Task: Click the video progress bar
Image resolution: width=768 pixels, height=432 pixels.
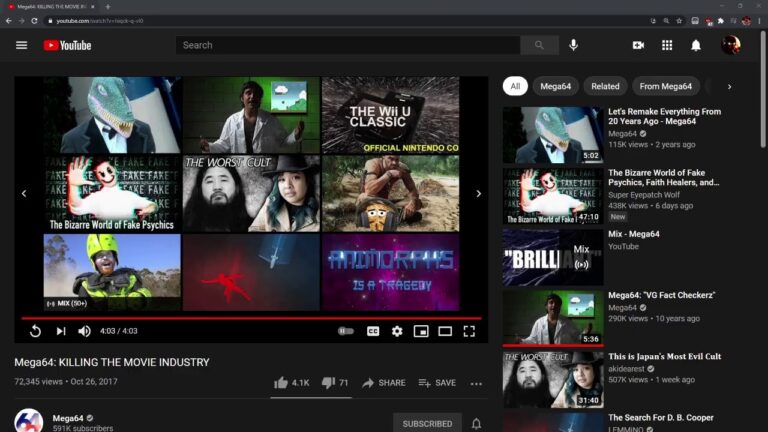Action: coord(251,318)
